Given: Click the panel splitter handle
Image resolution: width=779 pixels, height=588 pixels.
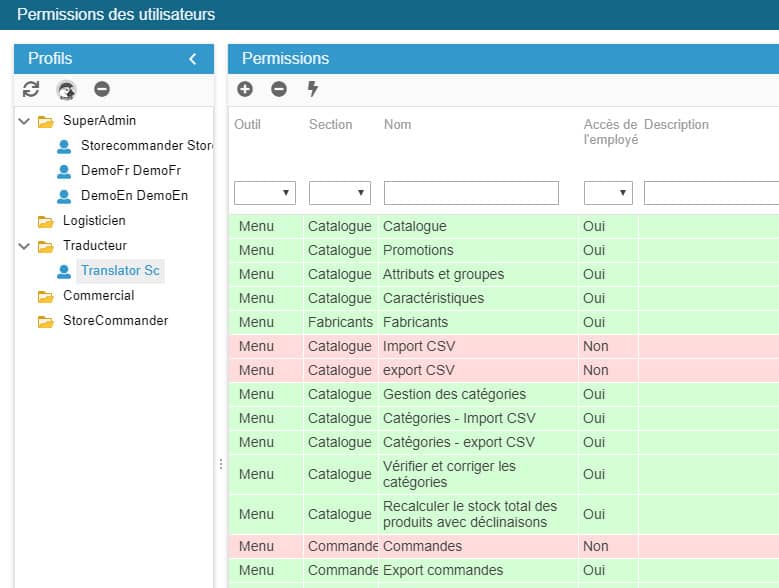Looking at the screenshot, I should click(x=221, y=464).
